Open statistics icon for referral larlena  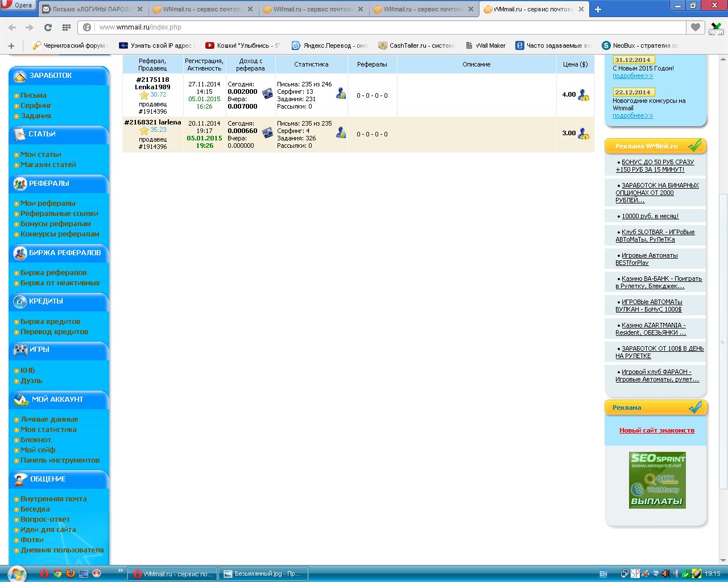[x=341, y=132]
